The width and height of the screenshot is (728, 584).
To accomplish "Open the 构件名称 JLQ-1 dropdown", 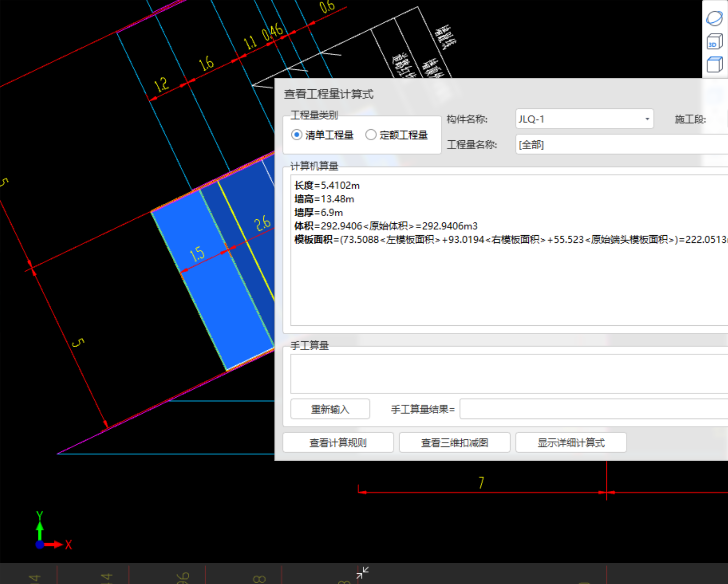I will [x=584, y=119].
